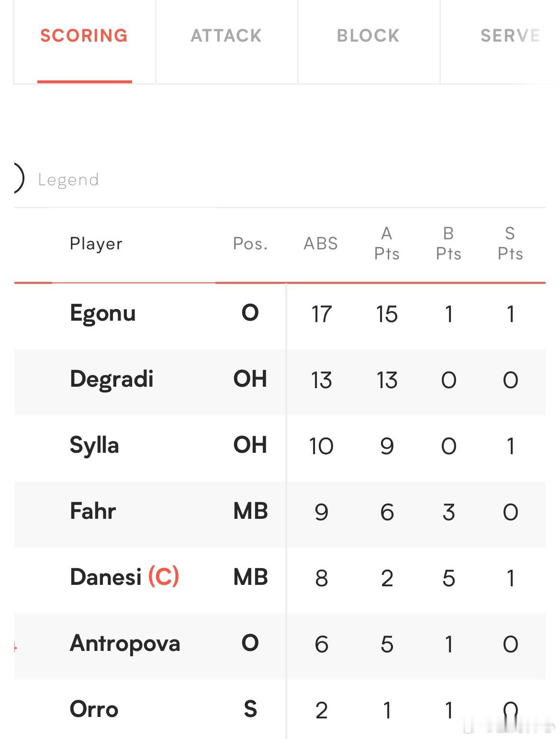The image size is (560, 739).
Task: Sort by ABS column header
Action: coord(321,244)
